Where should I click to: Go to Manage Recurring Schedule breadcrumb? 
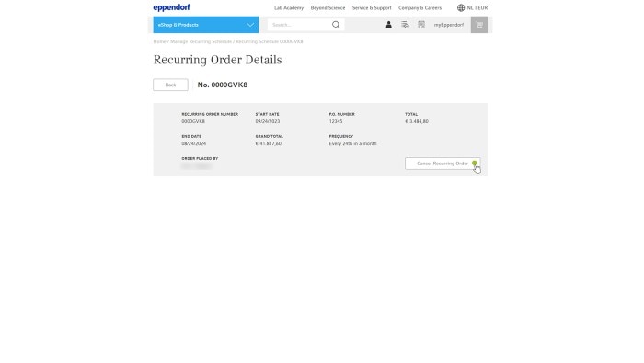coord(201,41)
